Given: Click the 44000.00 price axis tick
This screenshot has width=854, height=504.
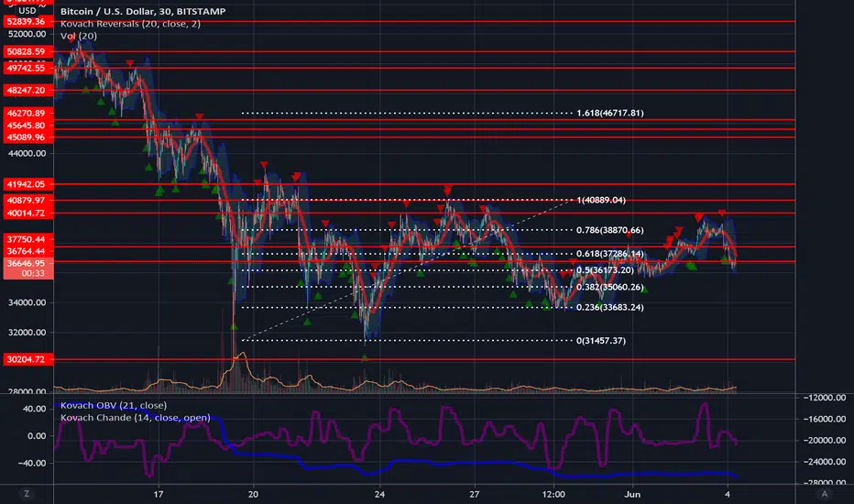Looking at the screenshot, I should 27,153.
